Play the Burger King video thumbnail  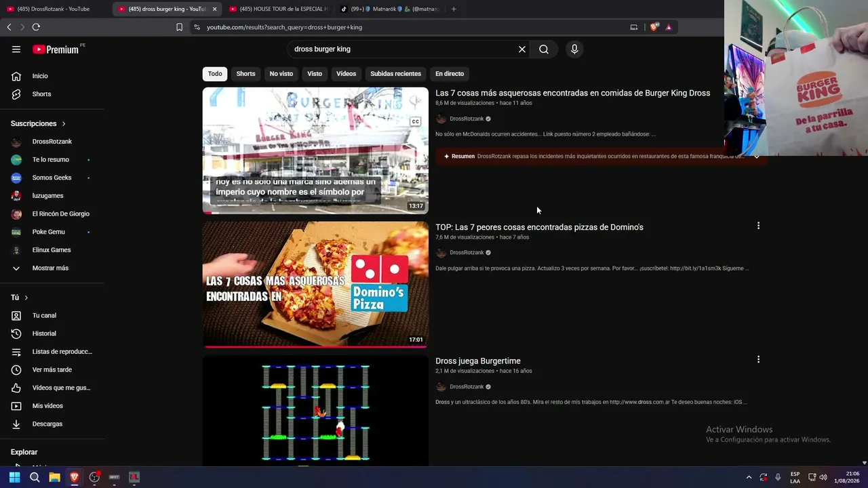[x=315, y=150]
